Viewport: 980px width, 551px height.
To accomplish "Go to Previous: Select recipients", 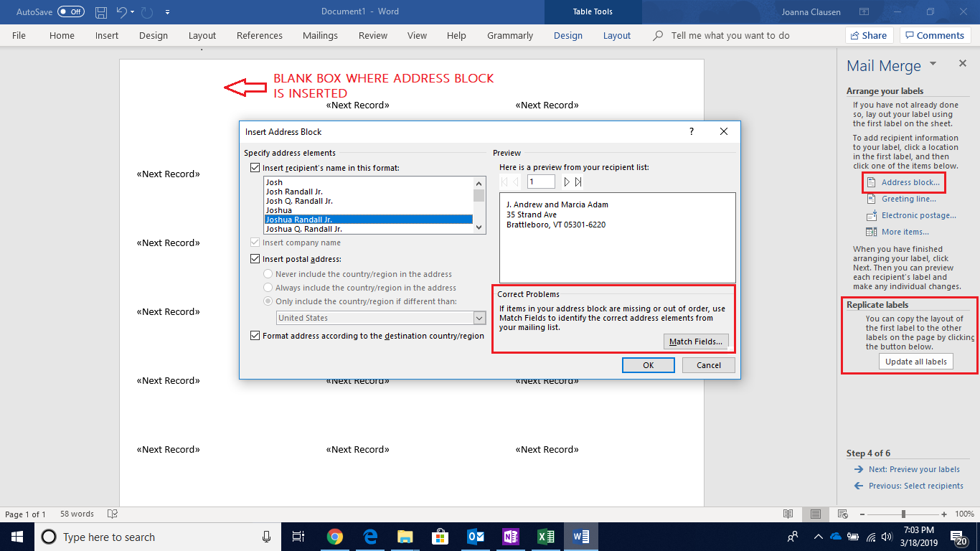I will (x=916, y=486).
